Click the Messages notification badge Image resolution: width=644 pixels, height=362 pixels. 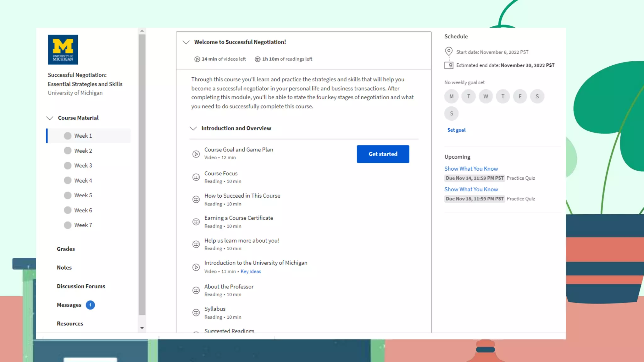point(90,305)
